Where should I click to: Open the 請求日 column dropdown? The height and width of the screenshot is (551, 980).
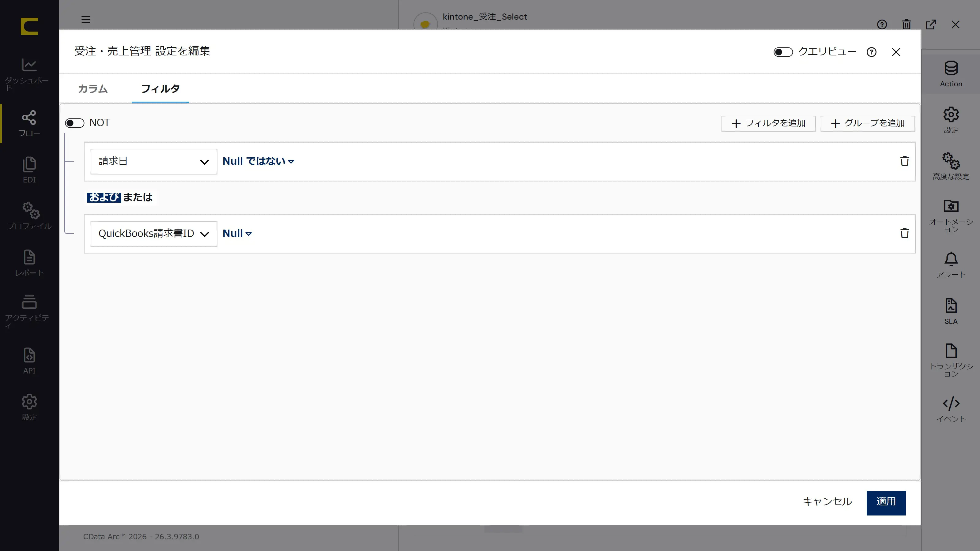pyautogui.click(x=154, y=162)
